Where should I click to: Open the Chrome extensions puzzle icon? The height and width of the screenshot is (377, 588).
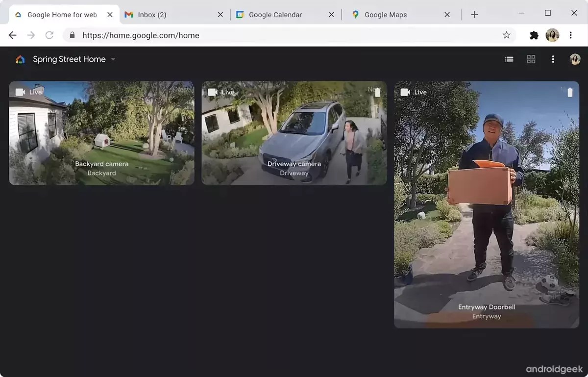click(534, 35)
